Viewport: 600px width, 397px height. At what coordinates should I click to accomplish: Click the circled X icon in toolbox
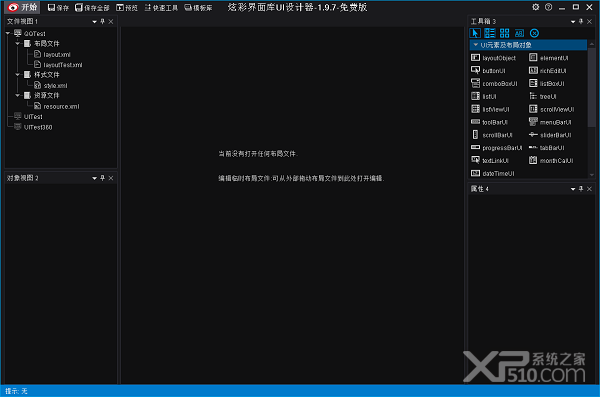pyautogui.click(x=535, y=33)
